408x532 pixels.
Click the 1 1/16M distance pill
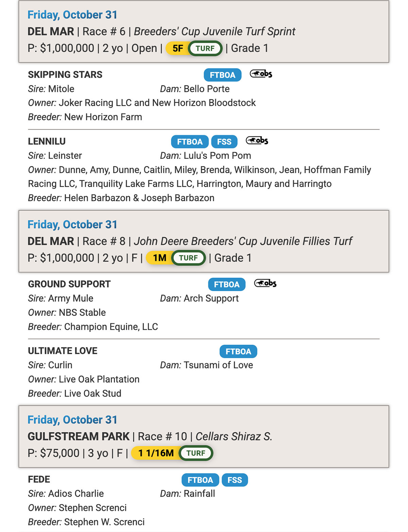click(x=156, y=453)
